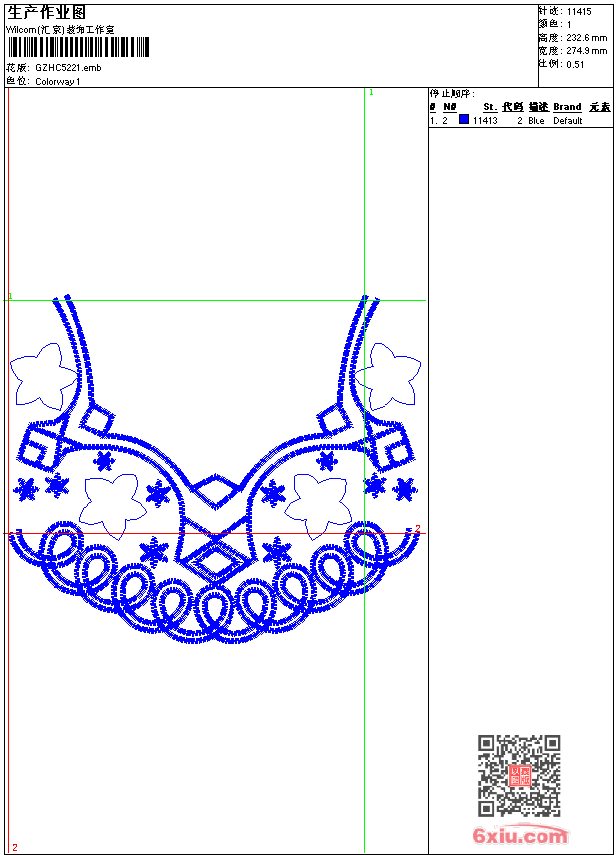This screenshot has width=616, height=855.
Task: Click the stitch value "11413" in row 1
Action: 485,121
